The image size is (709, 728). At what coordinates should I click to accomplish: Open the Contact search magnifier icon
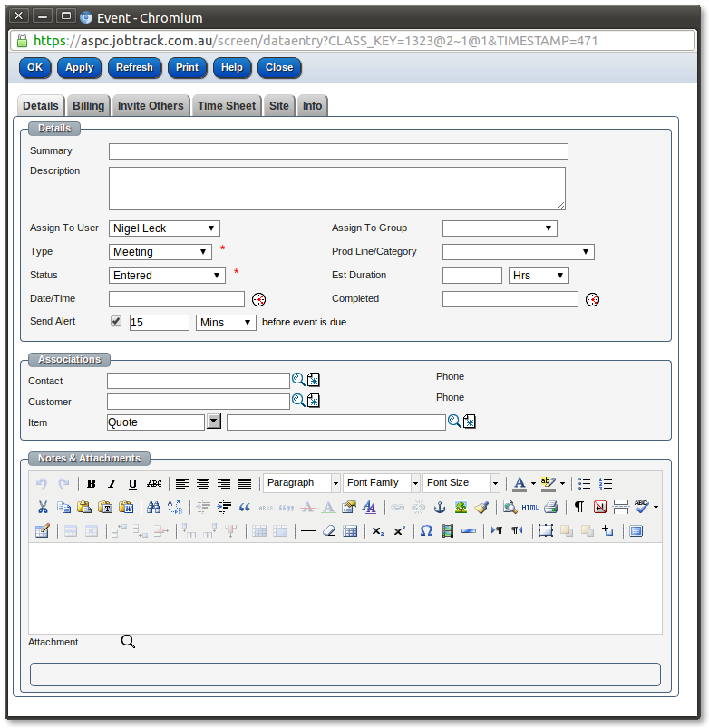(297, 380)
